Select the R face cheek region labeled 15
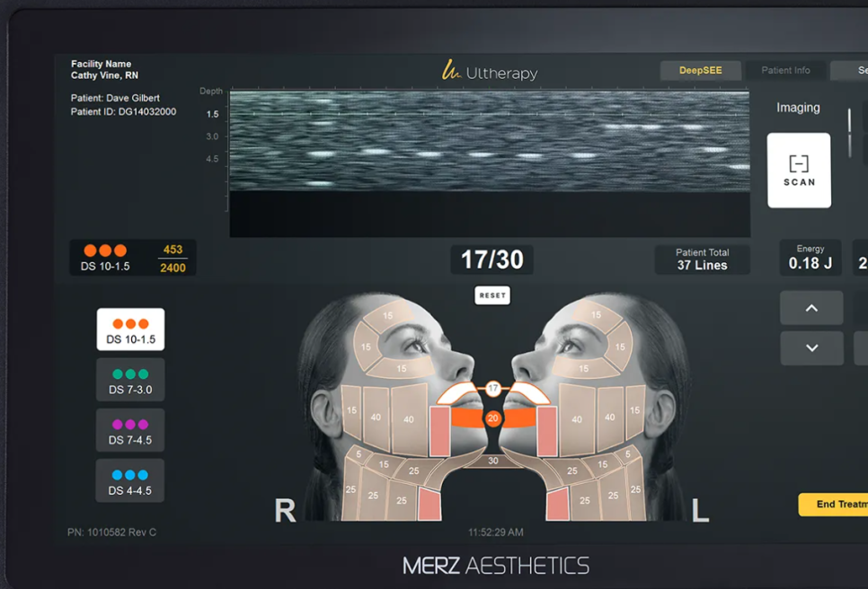Image resolution: width=868 pixels, height=589 pixels. (351, 410)
